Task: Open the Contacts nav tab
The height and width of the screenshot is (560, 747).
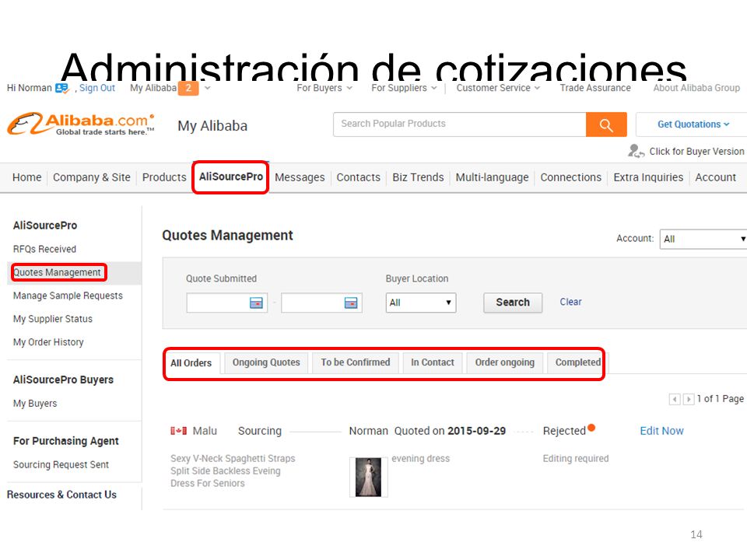Action: click(x=358, y=177)
